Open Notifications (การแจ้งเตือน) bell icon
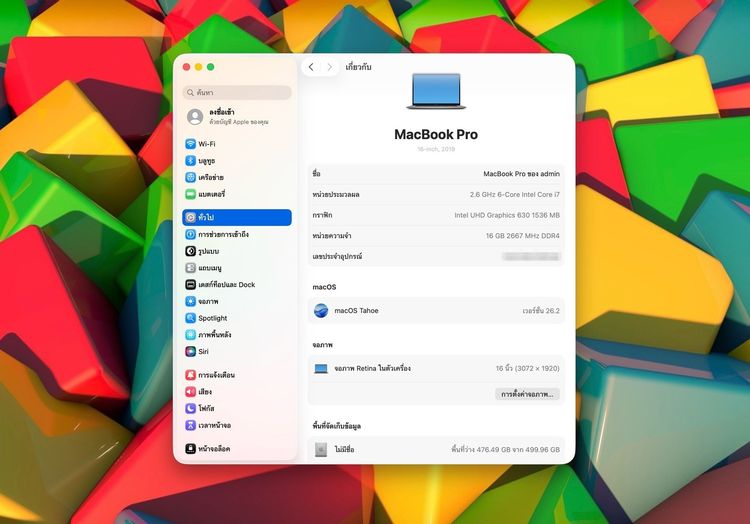 pos(190,375)
